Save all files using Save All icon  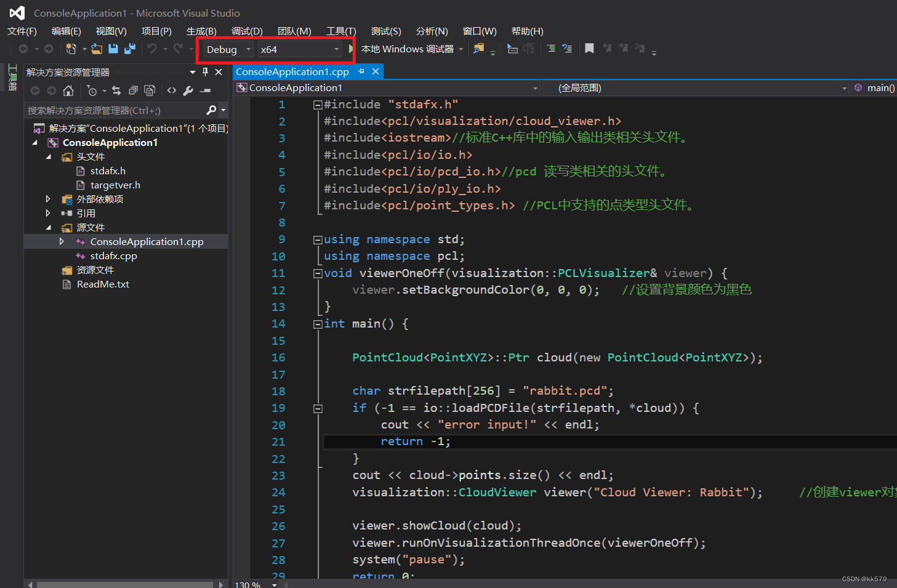coord(129,49)
